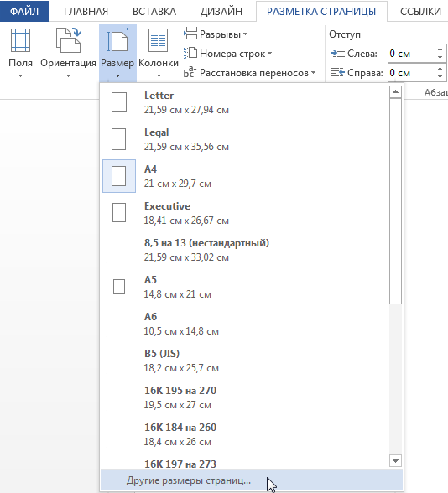Open the Колонки columns icon
This screenshot has width=448, height=493.
coord(159,40)
